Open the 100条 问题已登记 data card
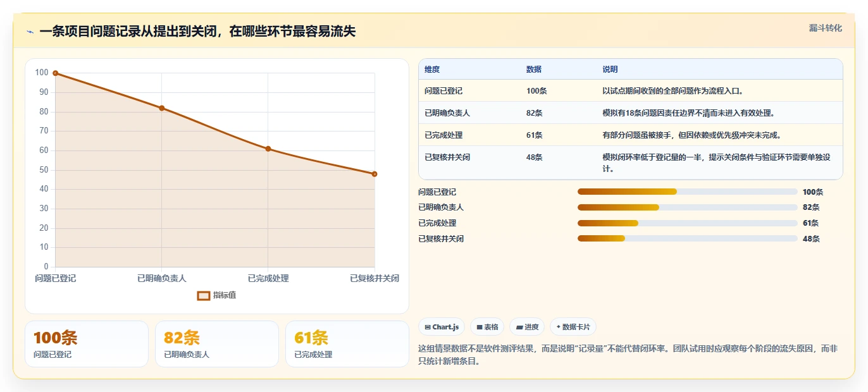 [87, 344]
